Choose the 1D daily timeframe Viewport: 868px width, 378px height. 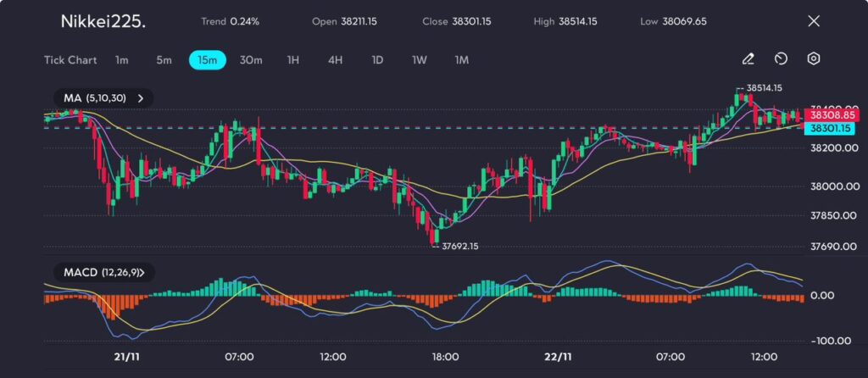click(377, 60)
